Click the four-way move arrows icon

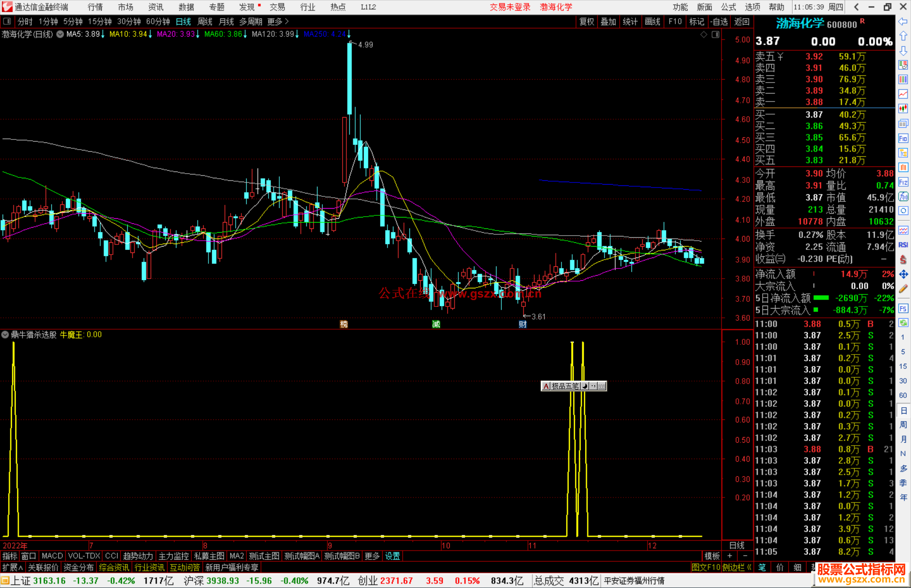coord(903,274)
